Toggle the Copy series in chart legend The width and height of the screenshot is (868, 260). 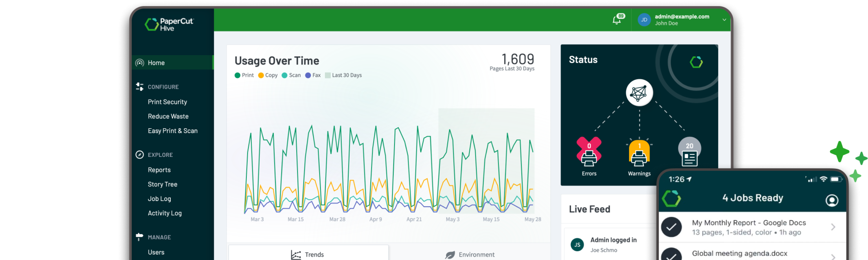click(x=268, y=75)
